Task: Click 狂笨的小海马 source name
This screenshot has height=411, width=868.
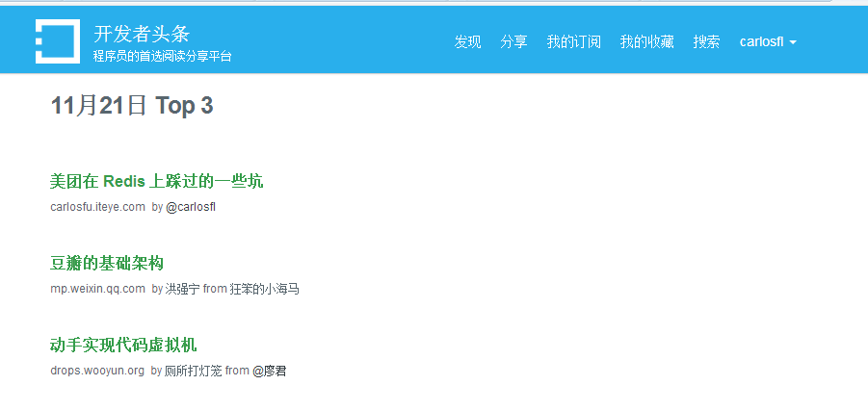Action: (265, 289)
